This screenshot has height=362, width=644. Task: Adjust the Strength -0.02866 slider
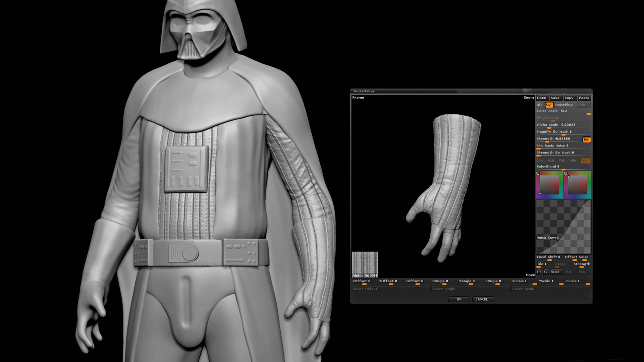(x=559, y=139)
